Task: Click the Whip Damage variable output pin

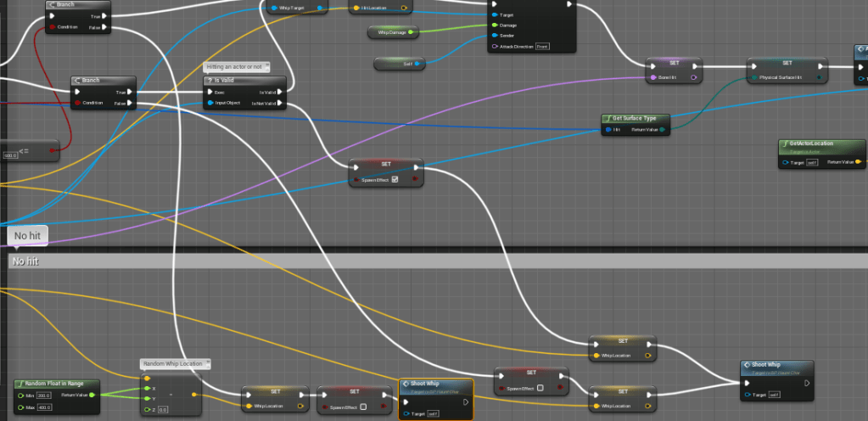Action: pos(411,32)
